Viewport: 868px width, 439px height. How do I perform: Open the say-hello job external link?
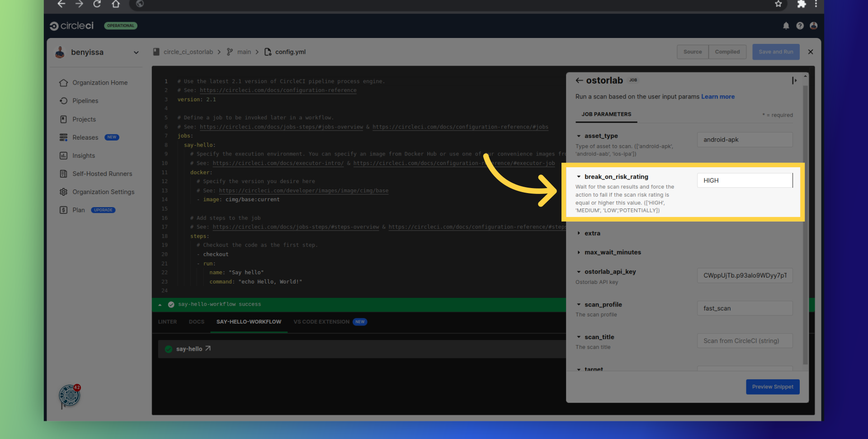point(208,349)
